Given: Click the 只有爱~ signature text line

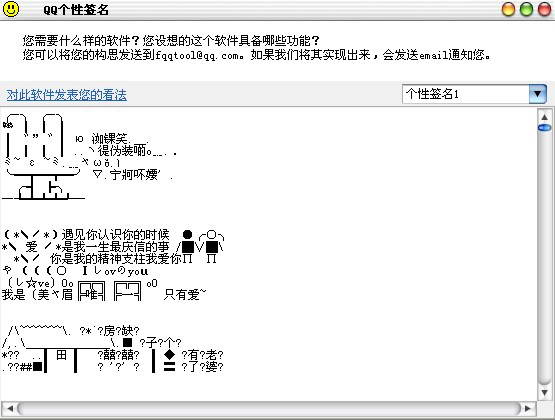Looking at the screenshot, I should coord(185,294).
